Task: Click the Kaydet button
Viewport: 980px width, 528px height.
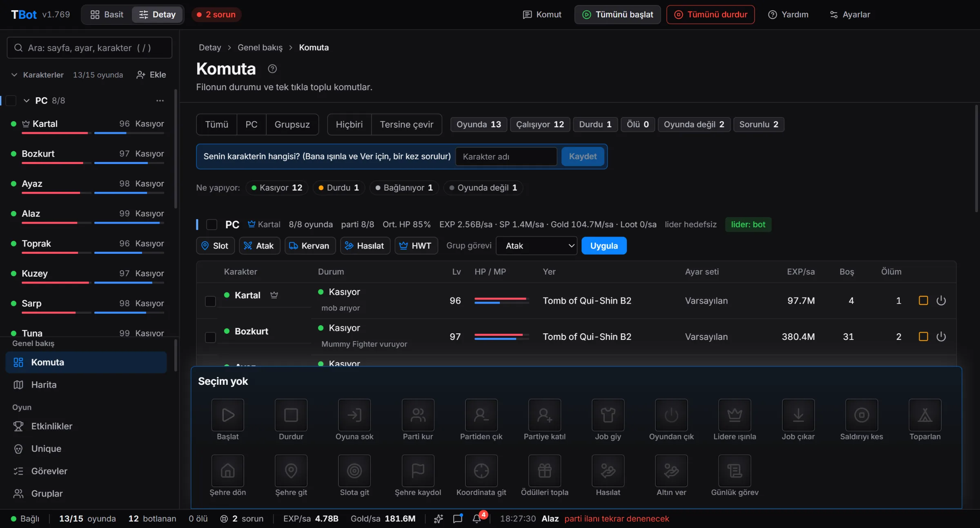Action: [583, 156]
